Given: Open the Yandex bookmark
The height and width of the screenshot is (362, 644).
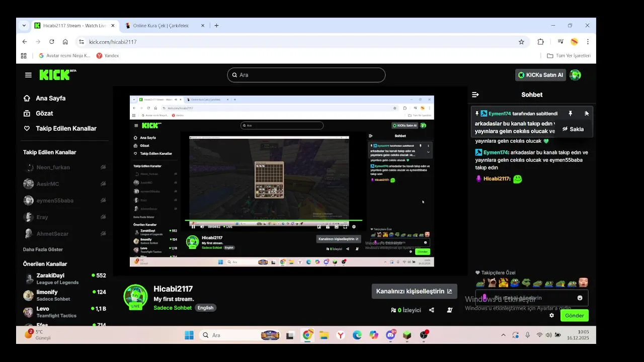Looking at the screenshot, I should tap(108, 56).
